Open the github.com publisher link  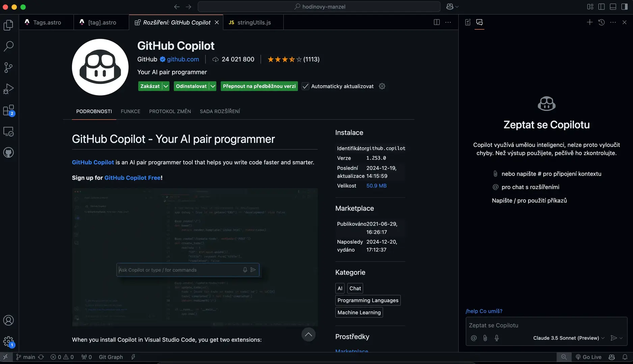tap(183, 59)
